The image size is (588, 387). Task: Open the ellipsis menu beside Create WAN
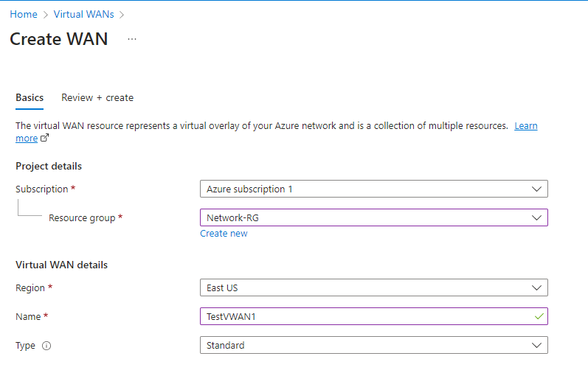(x=132, y=39)
